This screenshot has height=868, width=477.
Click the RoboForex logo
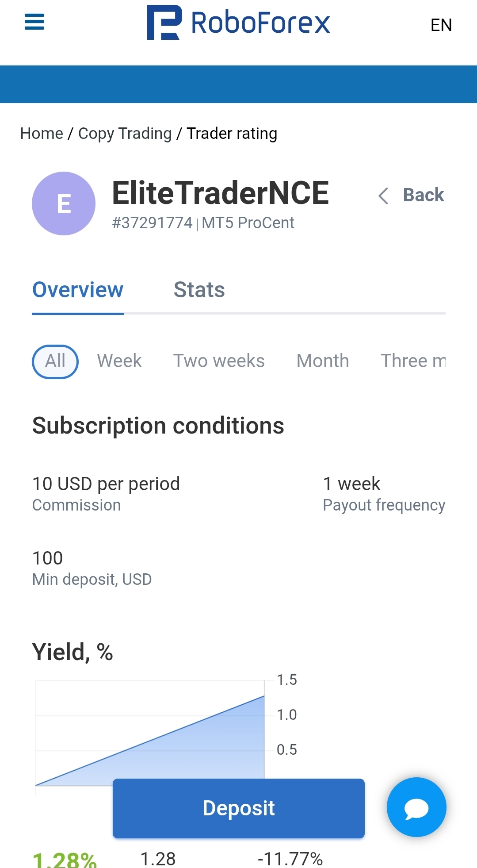click(238, 23)
